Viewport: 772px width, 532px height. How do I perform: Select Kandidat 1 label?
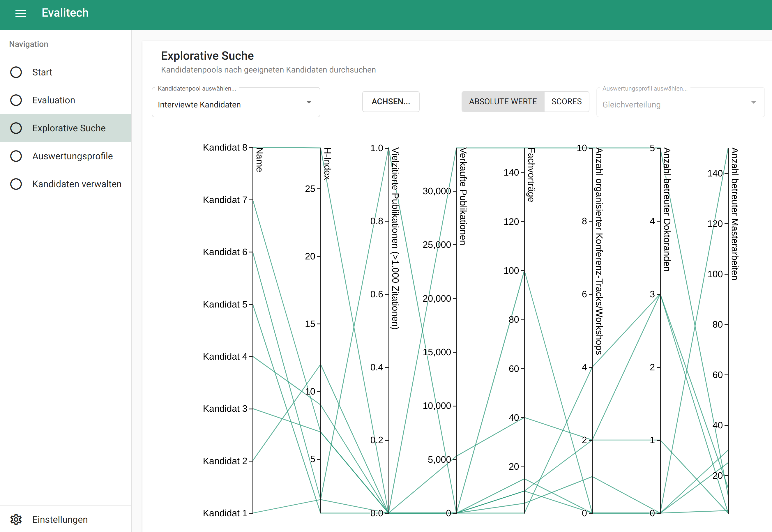225,513
